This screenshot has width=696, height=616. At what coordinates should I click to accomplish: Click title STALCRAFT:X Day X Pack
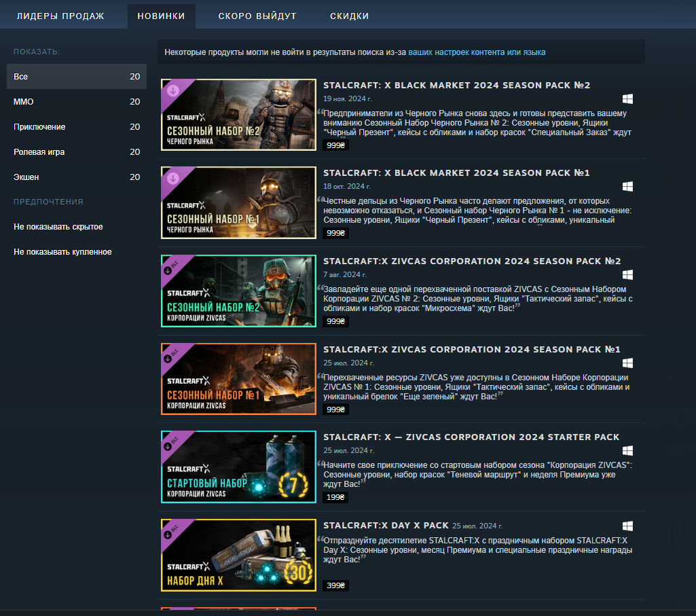[x=386, y=526]
